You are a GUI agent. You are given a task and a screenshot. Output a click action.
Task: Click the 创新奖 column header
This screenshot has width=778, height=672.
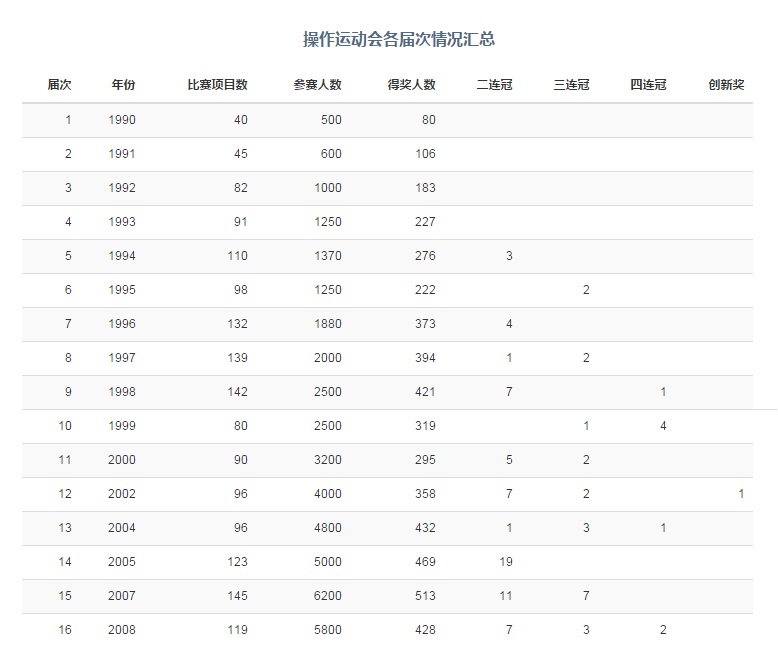click(725, 85)
